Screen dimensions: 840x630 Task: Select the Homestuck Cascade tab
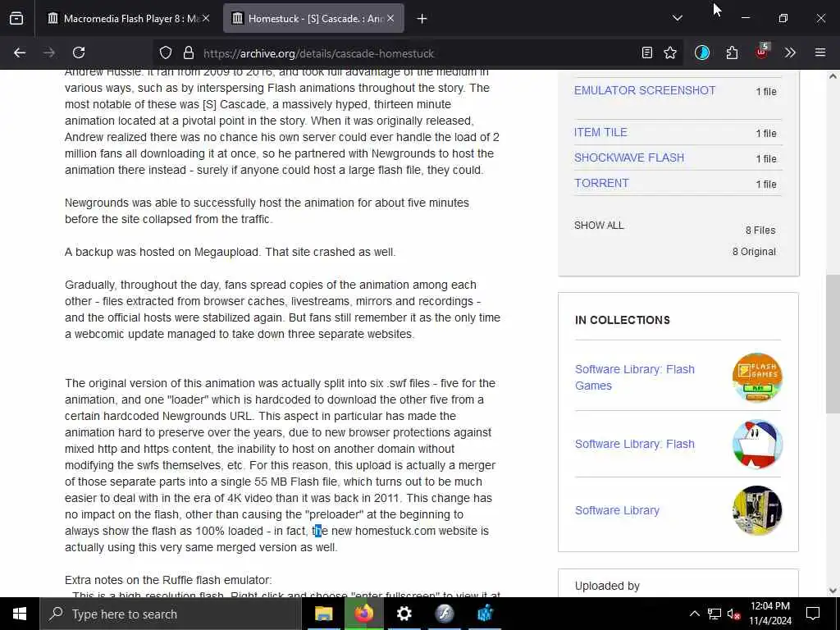[313, 18]
